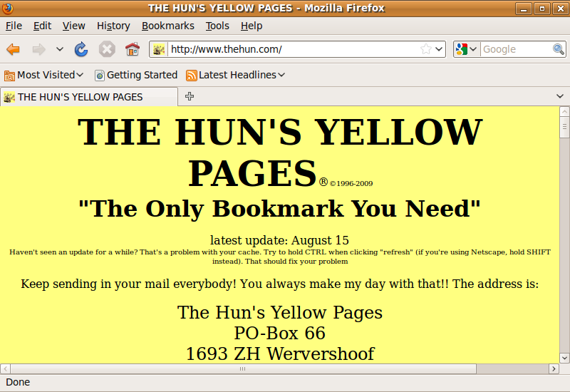The image size is (570, 392).
Task: Click the "Done" status bar text
Action: point(18,382)
